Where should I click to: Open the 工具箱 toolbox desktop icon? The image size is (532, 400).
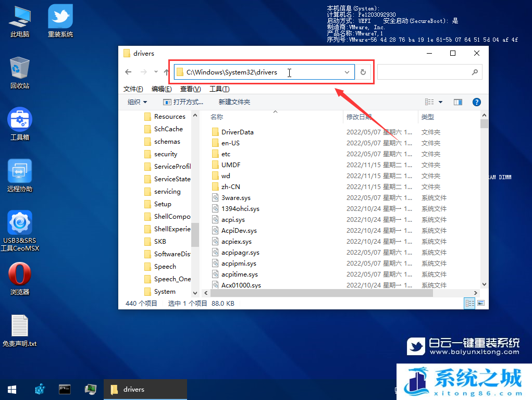coord(20,124)
